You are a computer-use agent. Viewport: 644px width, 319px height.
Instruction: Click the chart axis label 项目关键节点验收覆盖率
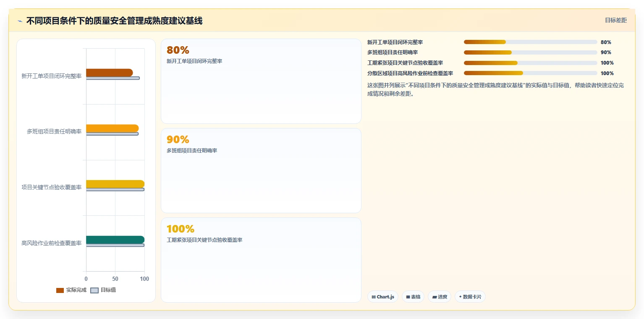[52, 188]
